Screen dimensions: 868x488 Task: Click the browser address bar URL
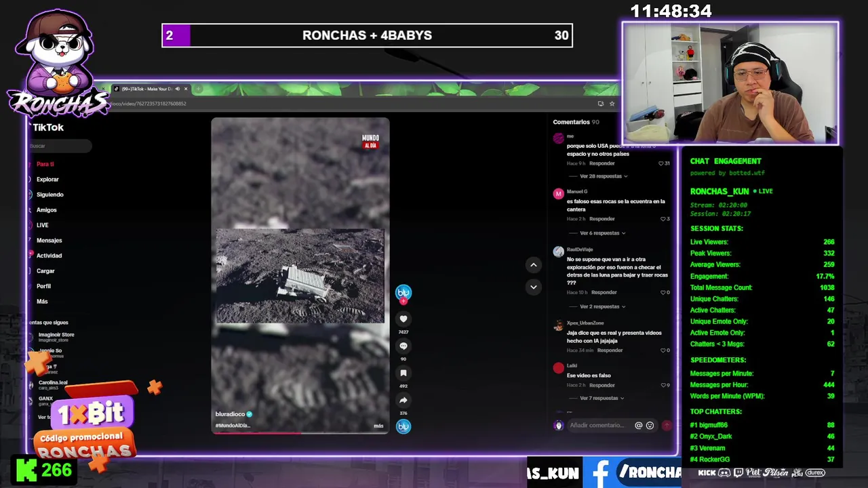pos(148,104)
